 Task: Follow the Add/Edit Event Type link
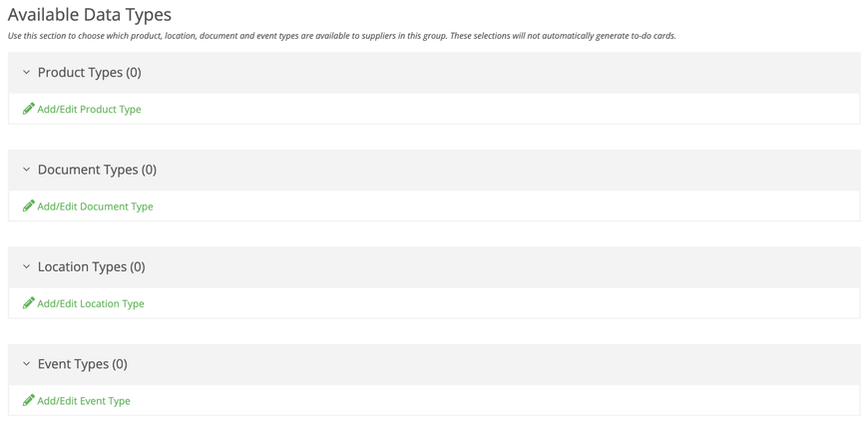coord(84,401)
